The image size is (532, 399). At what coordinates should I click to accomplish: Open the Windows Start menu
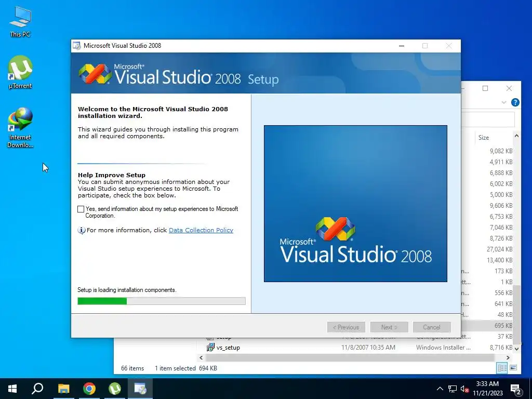coord(12,389)
